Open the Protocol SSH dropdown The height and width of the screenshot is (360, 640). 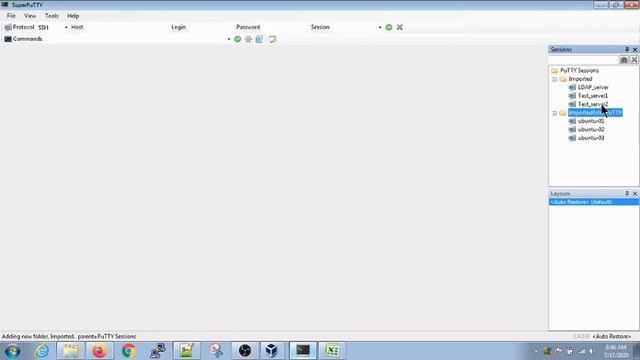tap(66, 27)
